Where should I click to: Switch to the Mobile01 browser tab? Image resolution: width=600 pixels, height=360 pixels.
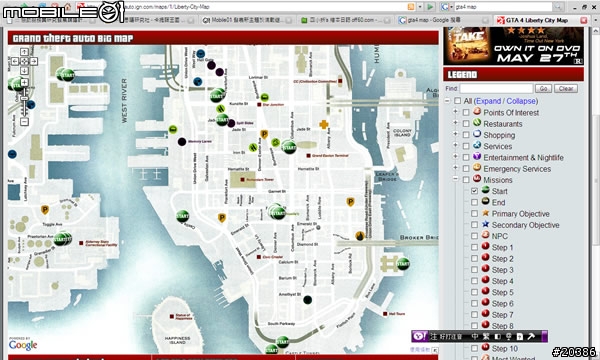247,20
